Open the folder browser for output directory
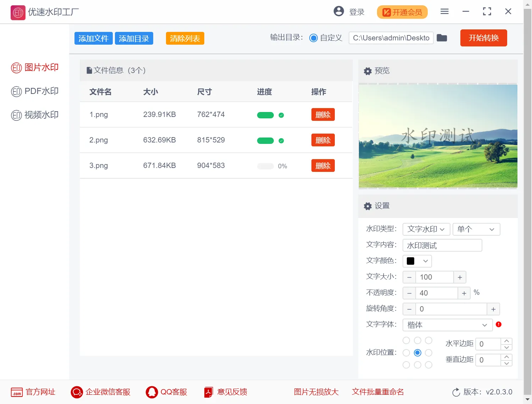The height and width of the screenshot is (404, 532). click(442, 38)
